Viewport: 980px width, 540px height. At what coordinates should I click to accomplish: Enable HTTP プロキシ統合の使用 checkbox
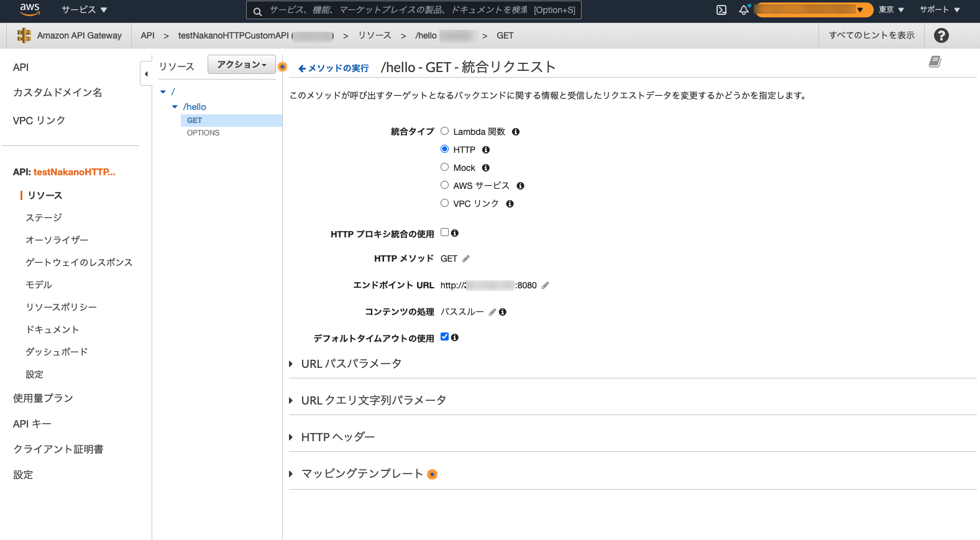[x=444, y=232]
